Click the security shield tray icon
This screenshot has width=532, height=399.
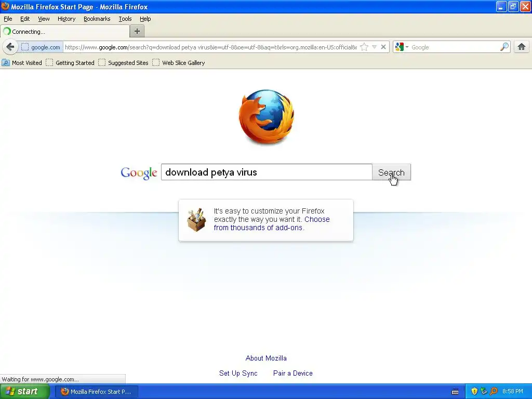[x=474, y=391]
